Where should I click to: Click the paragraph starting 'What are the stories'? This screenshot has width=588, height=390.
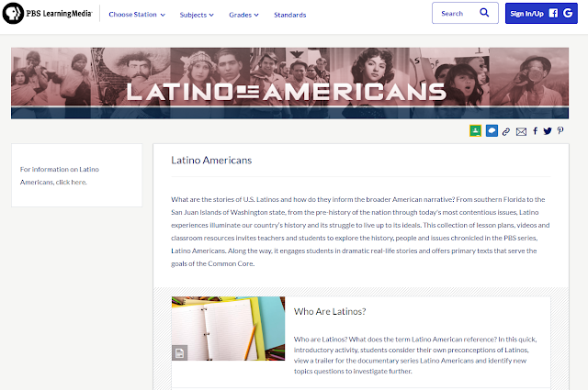pyautogui.click(x=360, y=231)
